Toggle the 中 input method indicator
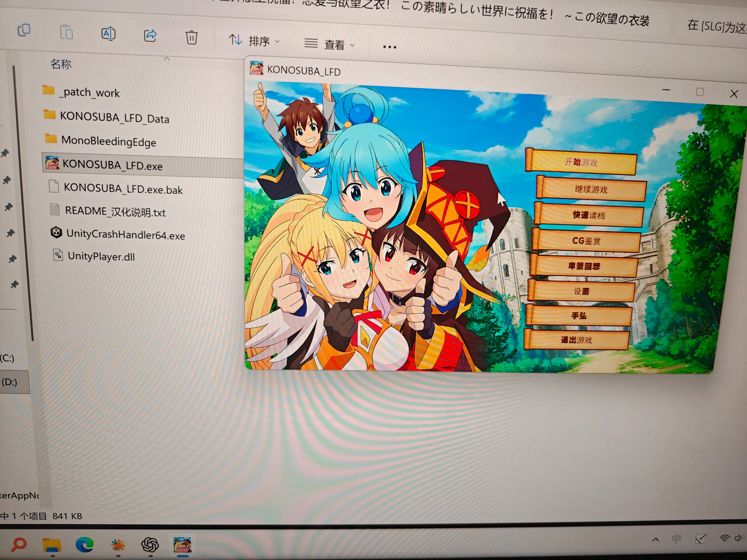This screenshot has width=747, height=560. click(x=676, y=539)
